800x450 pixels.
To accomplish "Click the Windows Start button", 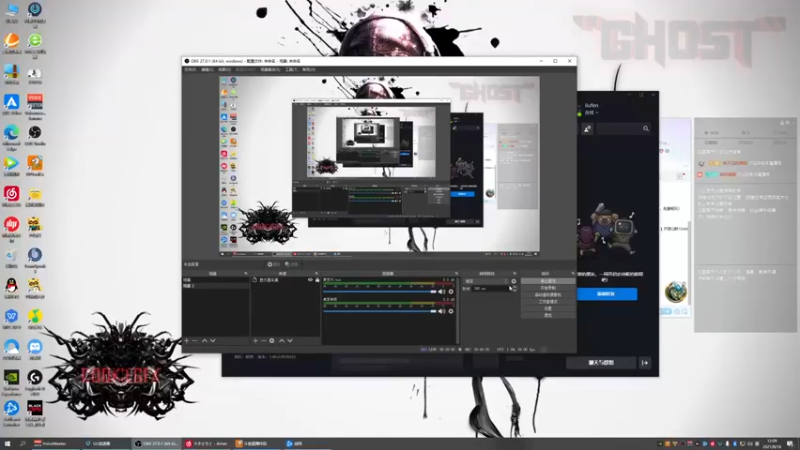I will click(7, 444).
